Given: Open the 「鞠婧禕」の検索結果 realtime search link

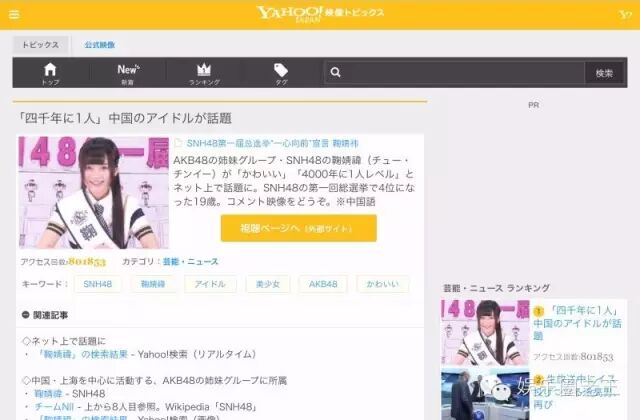Looking at the screenshot, I should point(82,354).
